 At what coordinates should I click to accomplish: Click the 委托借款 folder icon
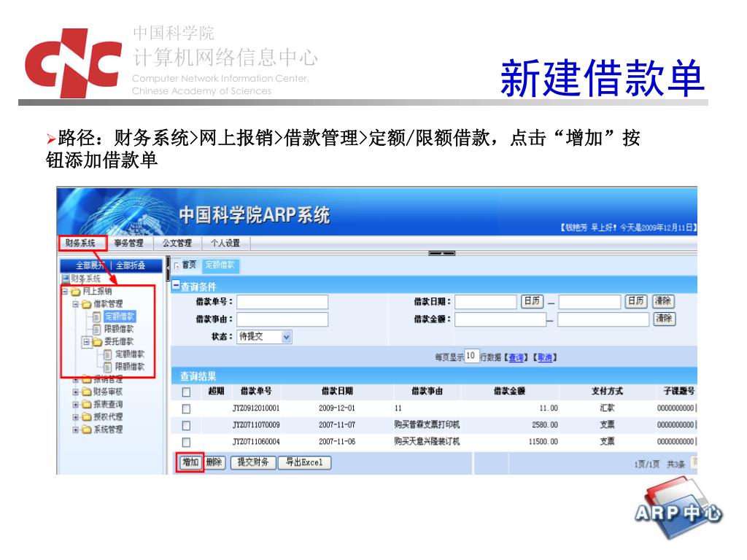pyautogui.click(x=97, y=342)
